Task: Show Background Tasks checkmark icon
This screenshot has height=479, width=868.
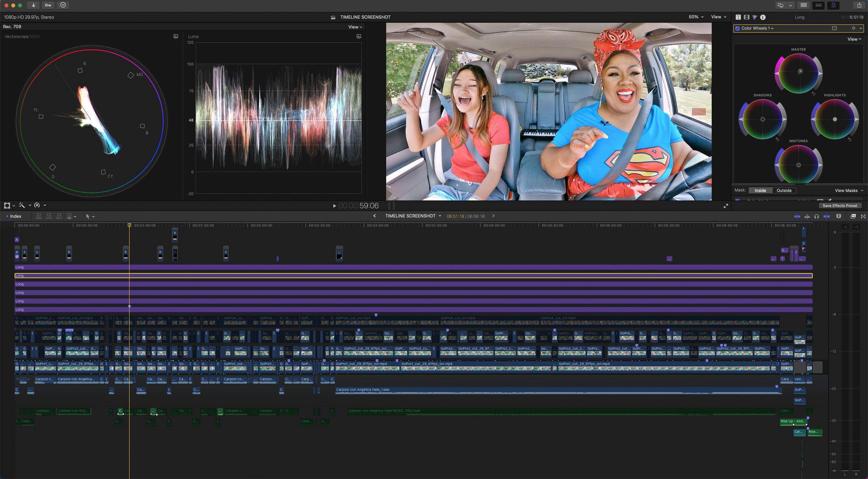Action: coord(63,5)
